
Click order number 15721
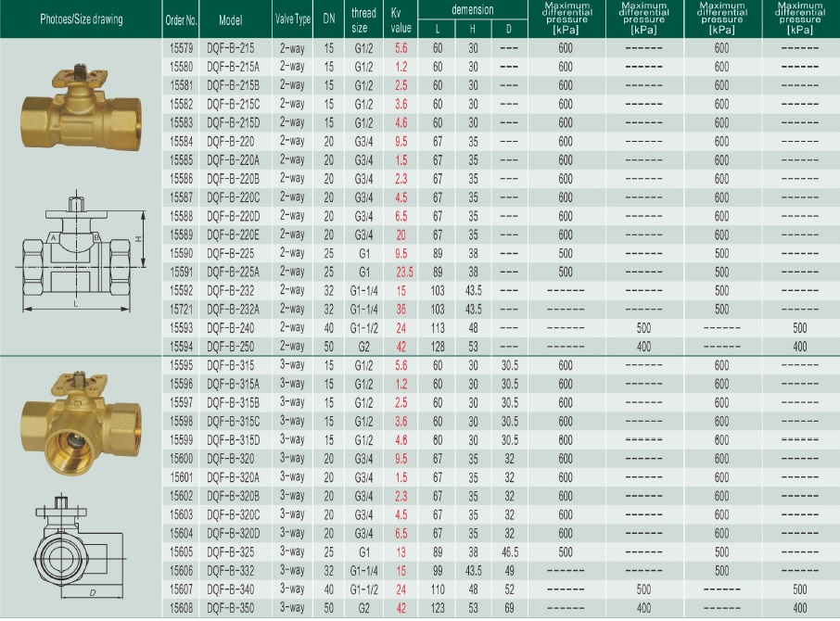181,309
